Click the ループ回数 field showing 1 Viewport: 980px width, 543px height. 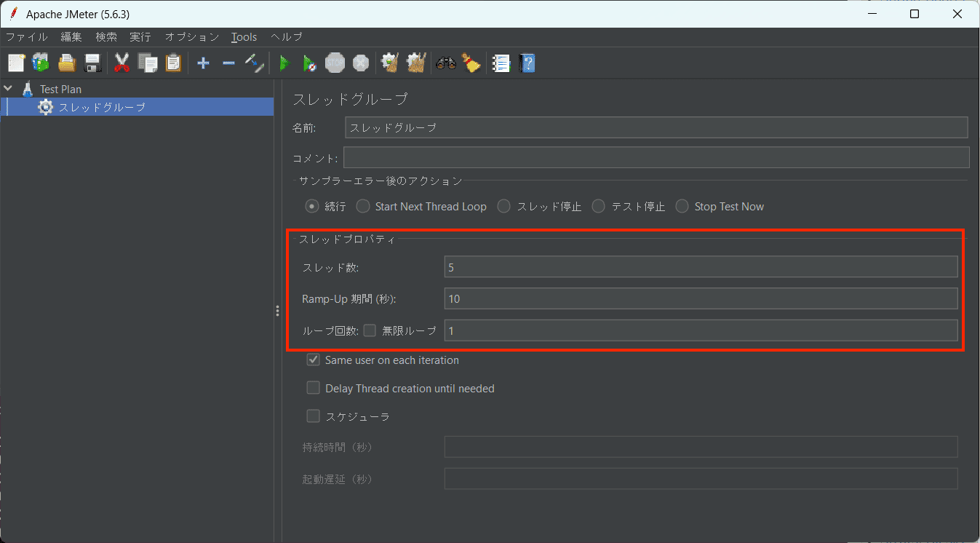(x=701, y=330)
